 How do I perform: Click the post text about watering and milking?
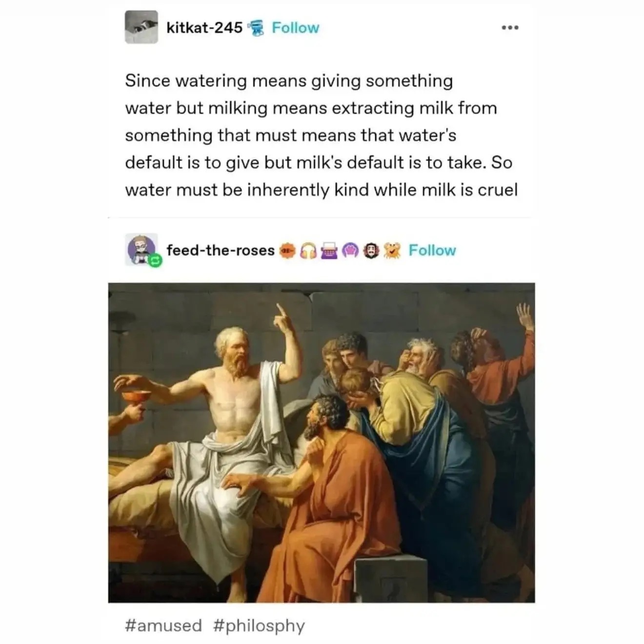321,135
